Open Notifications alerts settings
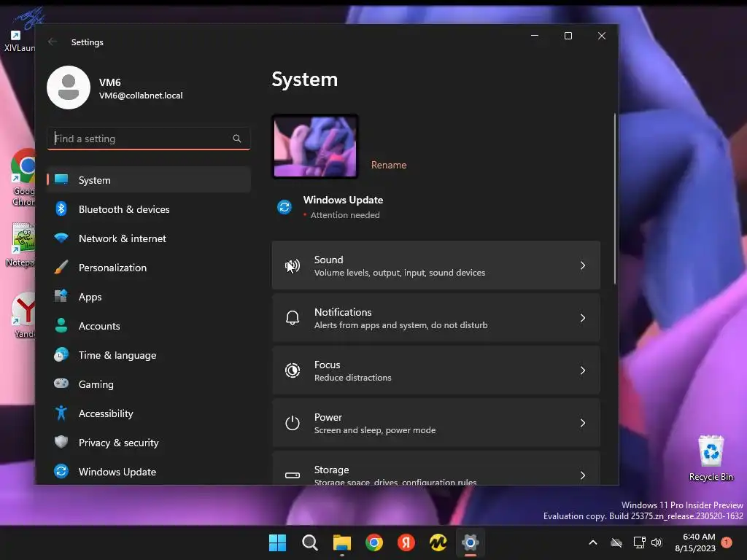Image resolution: width=747 pixels, height=560 pixels. click(436, 318)
